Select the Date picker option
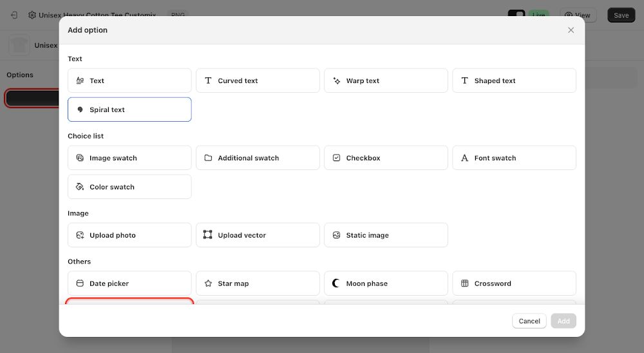The height and width of the screenshot is (353, 644). pos(129,283)
